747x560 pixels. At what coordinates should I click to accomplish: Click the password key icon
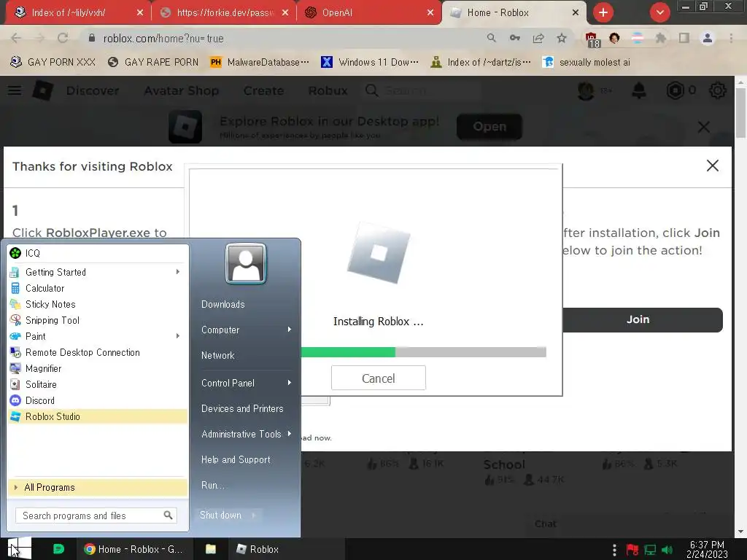[515, 38]
